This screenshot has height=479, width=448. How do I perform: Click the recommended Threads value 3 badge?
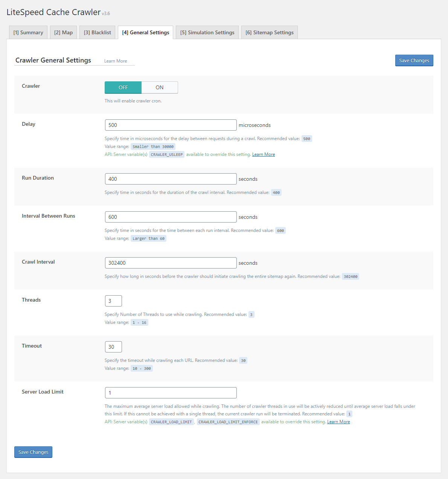251,314
